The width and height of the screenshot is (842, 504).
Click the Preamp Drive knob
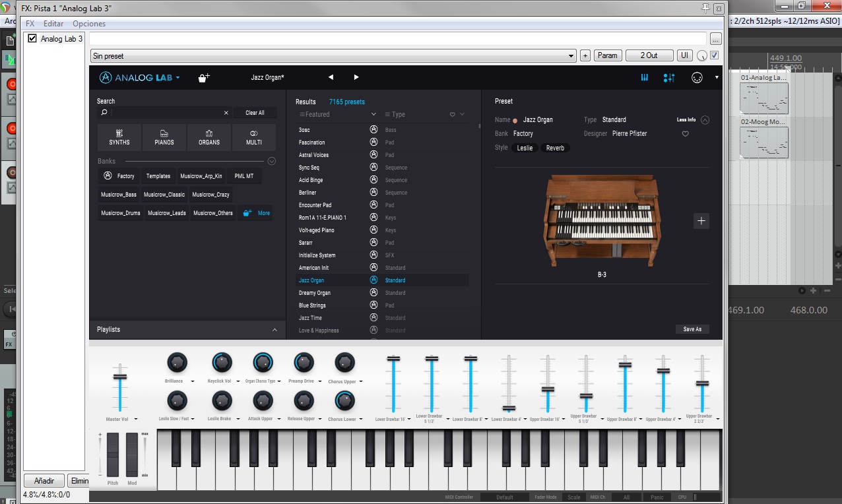pos(304,362)
